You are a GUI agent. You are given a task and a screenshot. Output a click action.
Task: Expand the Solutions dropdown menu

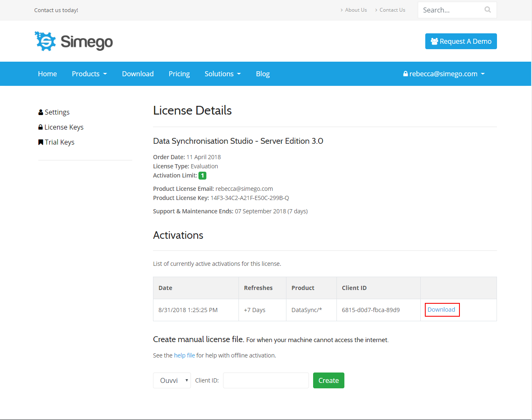223,74
